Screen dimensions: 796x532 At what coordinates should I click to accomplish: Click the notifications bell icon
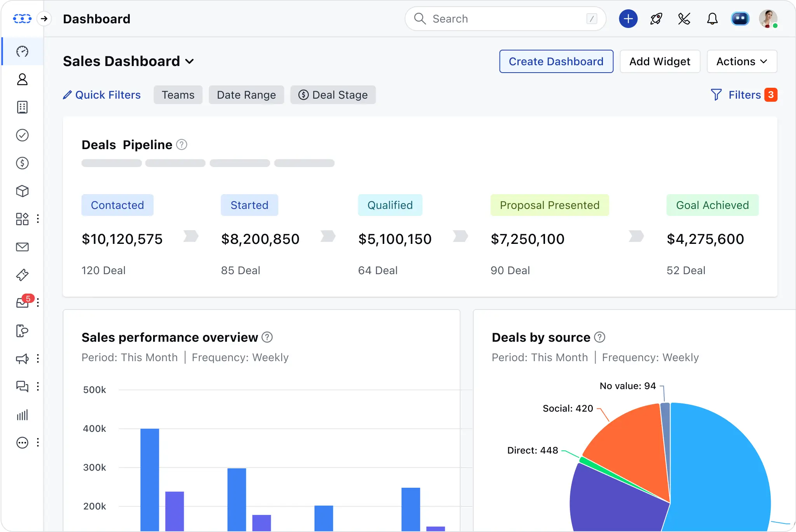(712, 19)
